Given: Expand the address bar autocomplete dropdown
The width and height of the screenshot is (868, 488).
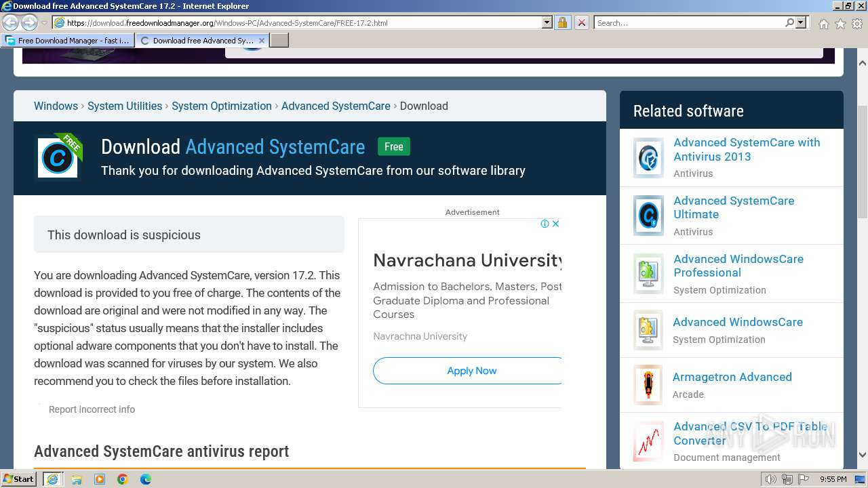Looking at the screenshot, I should [547, 23].
